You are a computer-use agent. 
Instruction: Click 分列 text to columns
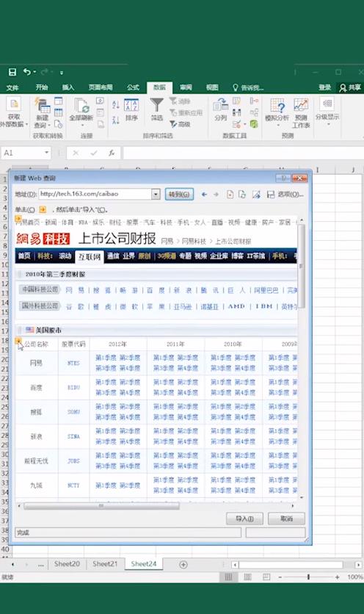click(x=221, y=109)
